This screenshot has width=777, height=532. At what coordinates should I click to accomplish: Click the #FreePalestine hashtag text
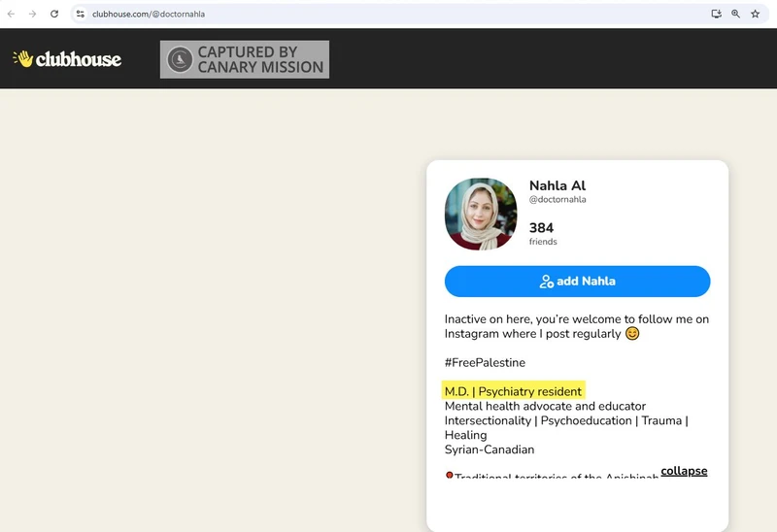[x=485, y=362]
